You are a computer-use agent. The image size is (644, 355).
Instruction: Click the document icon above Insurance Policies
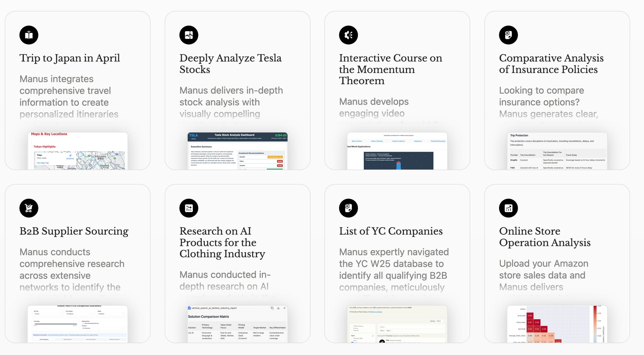[x=508, y=35]
